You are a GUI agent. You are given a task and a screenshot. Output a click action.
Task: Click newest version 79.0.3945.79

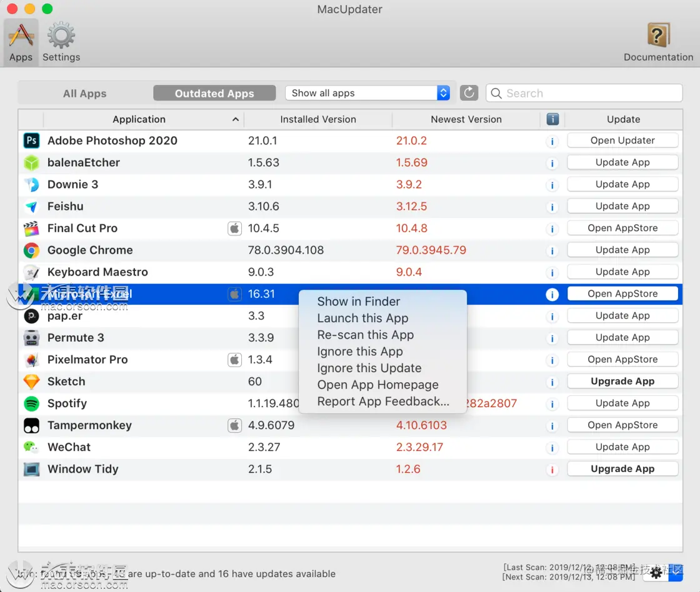tap(431, 250)
